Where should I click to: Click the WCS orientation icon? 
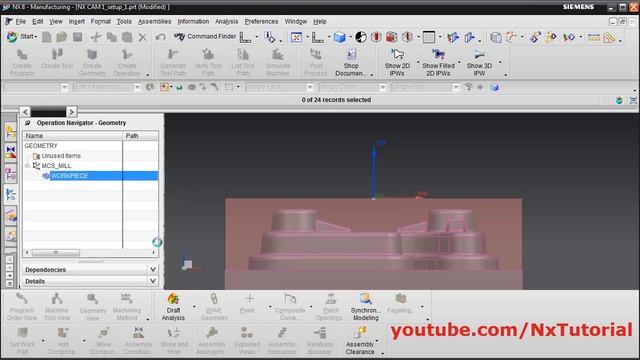coord(318,38)
